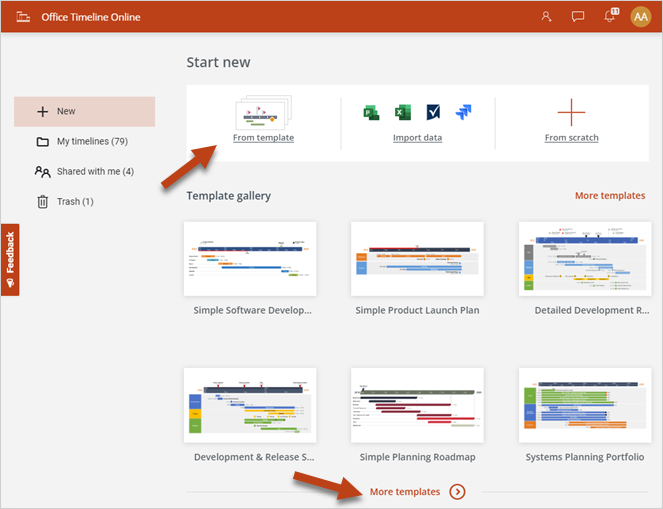Click the plus icon for From scratch
The width and height of the screenshot is (663, 509).
571,112
